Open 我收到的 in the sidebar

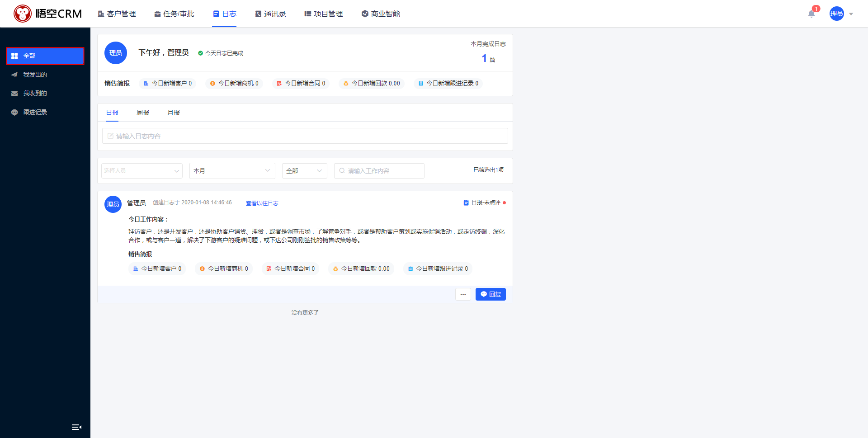45,93
